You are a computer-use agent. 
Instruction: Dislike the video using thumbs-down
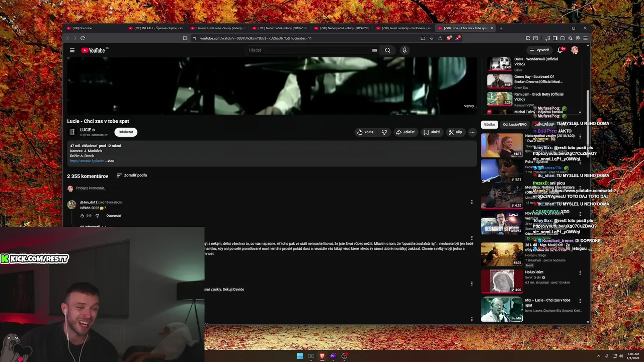coord(384,132)
